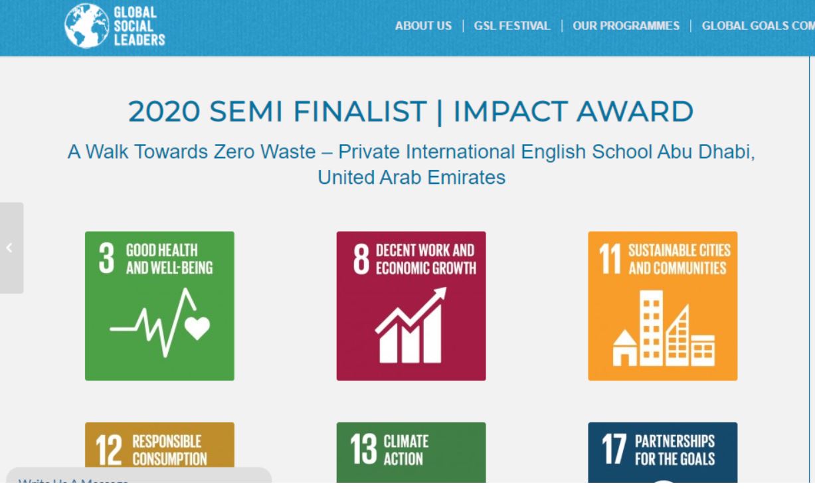Screen dimensions: 815x504
Task: Click the heartbeat line graphic on goal 3
Action: tap(160, 323)
